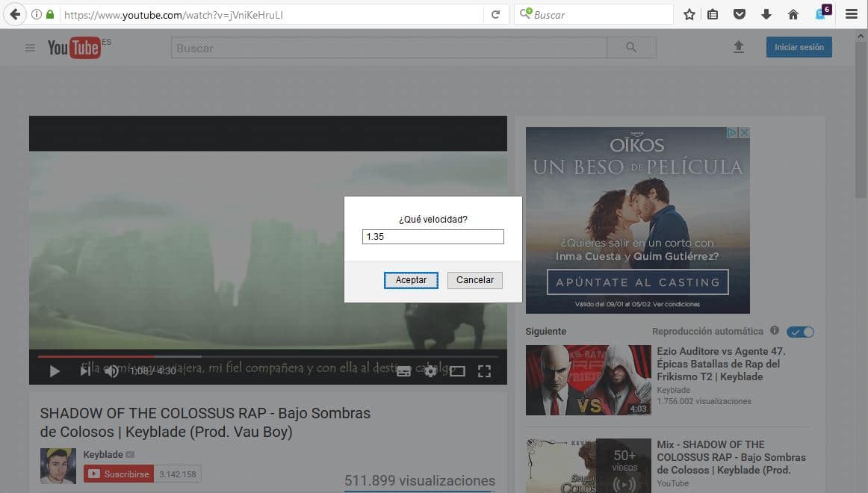Click the velocidad input field with 1.35
The image size is (868, 493).
pos(433,237)
